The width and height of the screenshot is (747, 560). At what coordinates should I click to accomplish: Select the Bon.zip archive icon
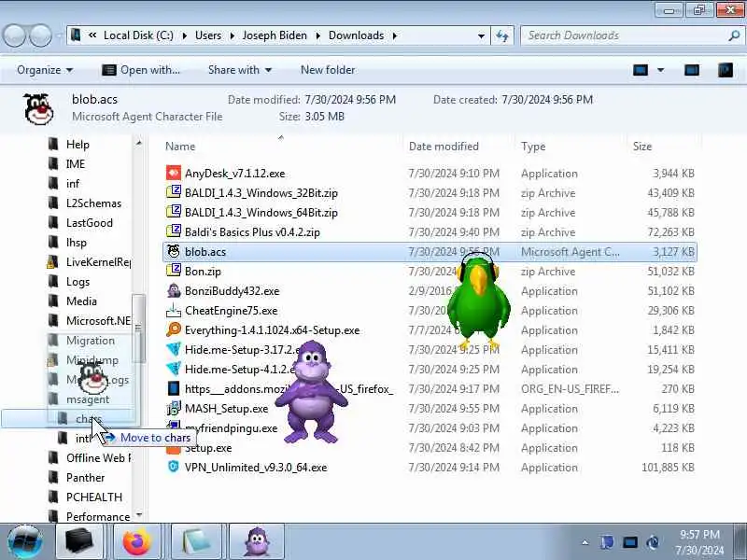tap(174, 271)
